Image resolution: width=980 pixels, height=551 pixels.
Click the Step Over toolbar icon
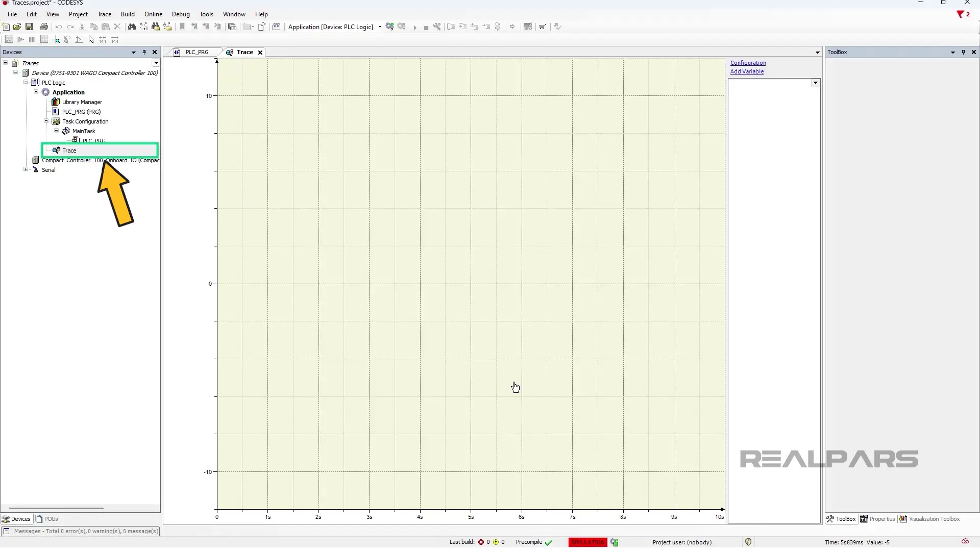[x=451, y=27]
